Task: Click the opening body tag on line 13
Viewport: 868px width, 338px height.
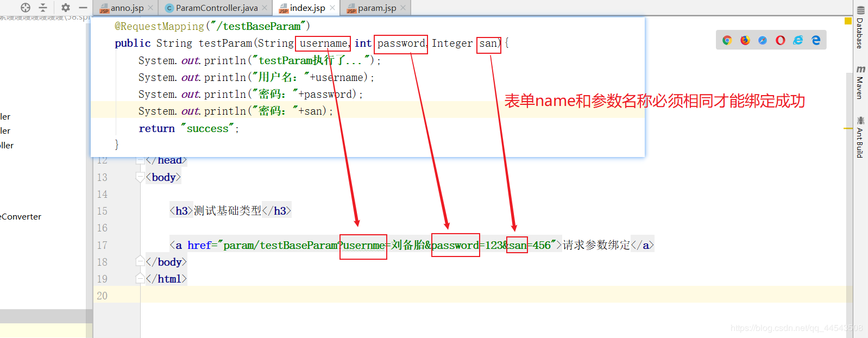Action: 163,177
